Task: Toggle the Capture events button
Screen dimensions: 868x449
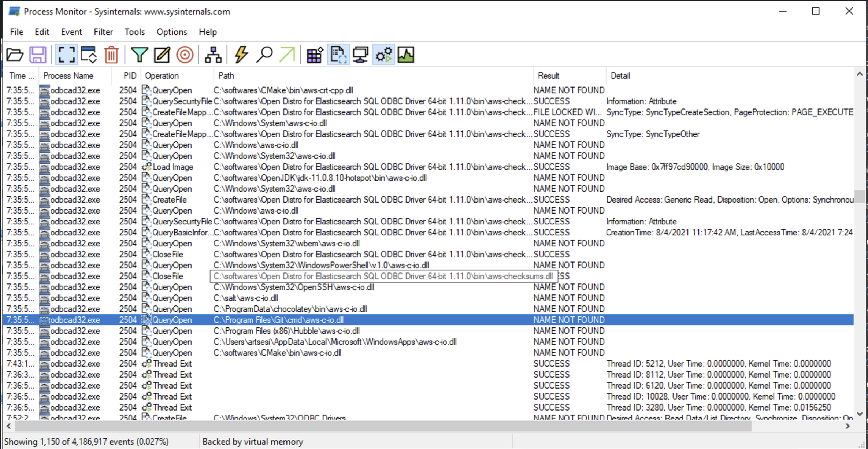Action: pyautogui.click(x=66, y=55)
